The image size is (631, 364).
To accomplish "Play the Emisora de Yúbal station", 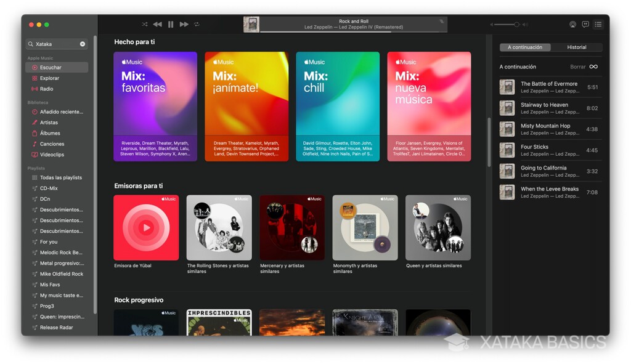I will click(146, 228).
